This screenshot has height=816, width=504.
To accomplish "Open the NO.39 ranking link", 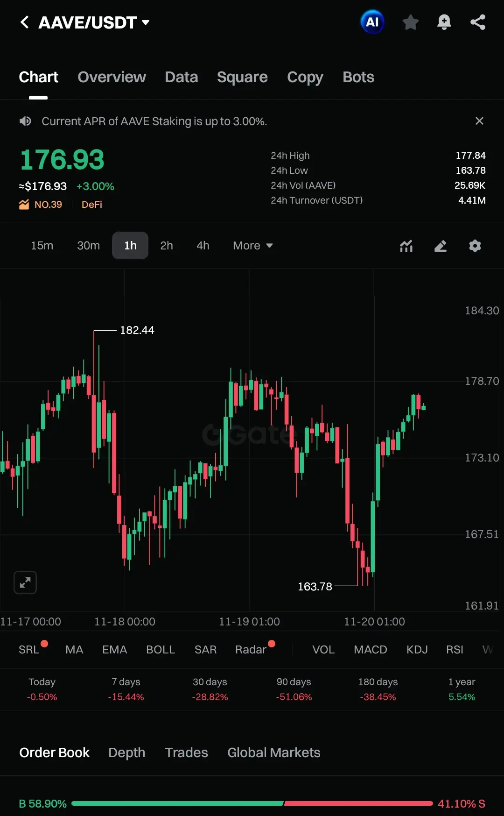I will 48,205.
